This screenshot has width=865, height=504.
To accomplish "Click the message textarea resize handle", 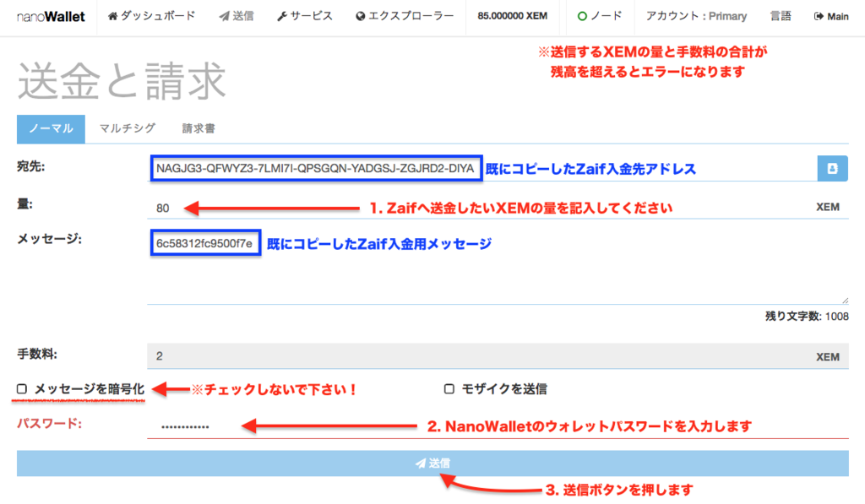I will 845,301.
